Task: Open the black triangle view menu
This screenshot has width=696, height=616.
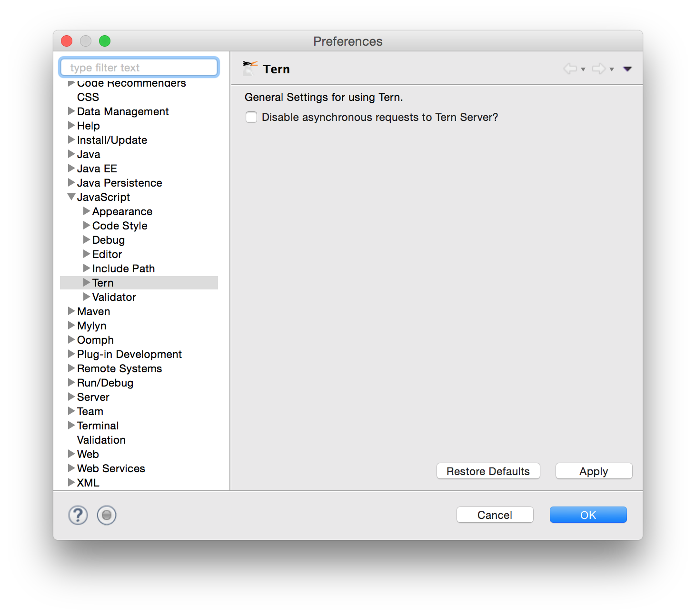Action: [x=627, y=69]
